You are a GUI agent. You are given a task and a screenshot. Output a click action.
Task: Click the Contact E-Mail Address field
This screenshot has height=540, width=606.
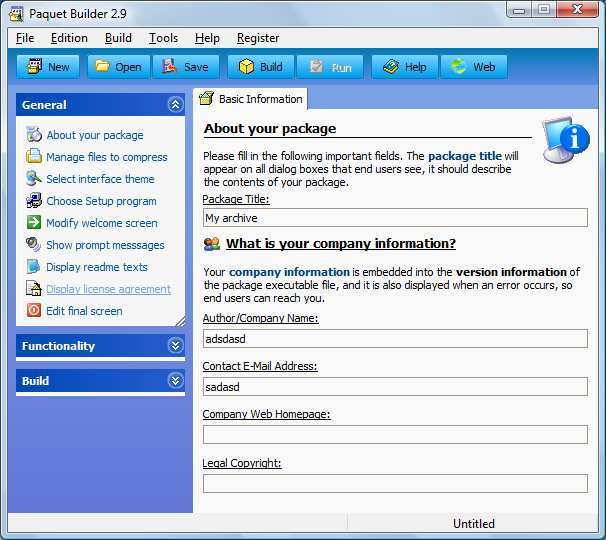[395, 387]
